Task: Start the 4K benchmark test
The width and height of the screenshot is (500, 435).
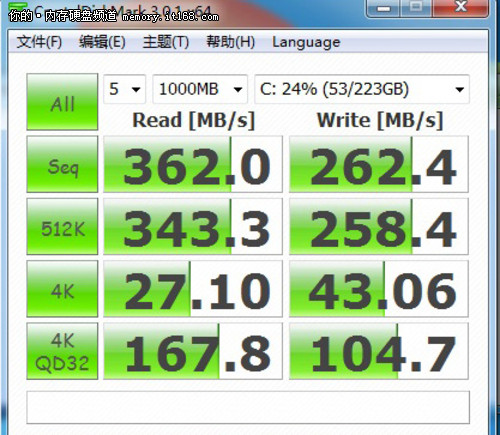Action: (x=62, y=289)
